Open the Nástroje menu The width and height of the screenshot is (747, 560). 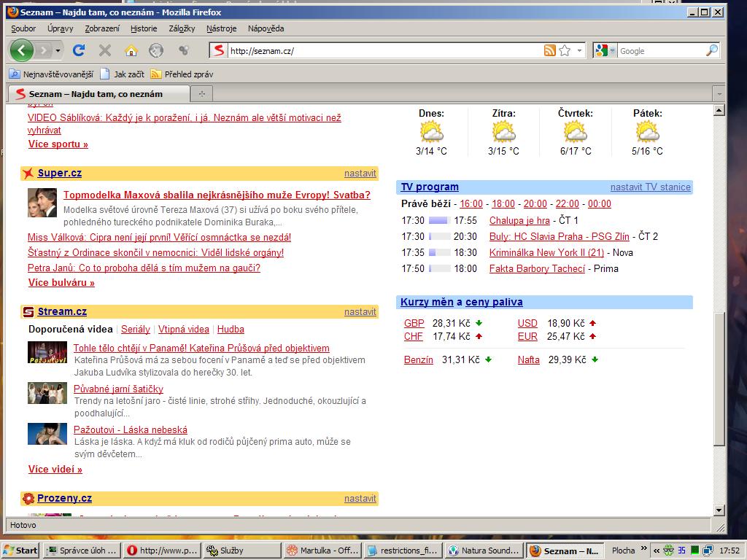point(221,28)
